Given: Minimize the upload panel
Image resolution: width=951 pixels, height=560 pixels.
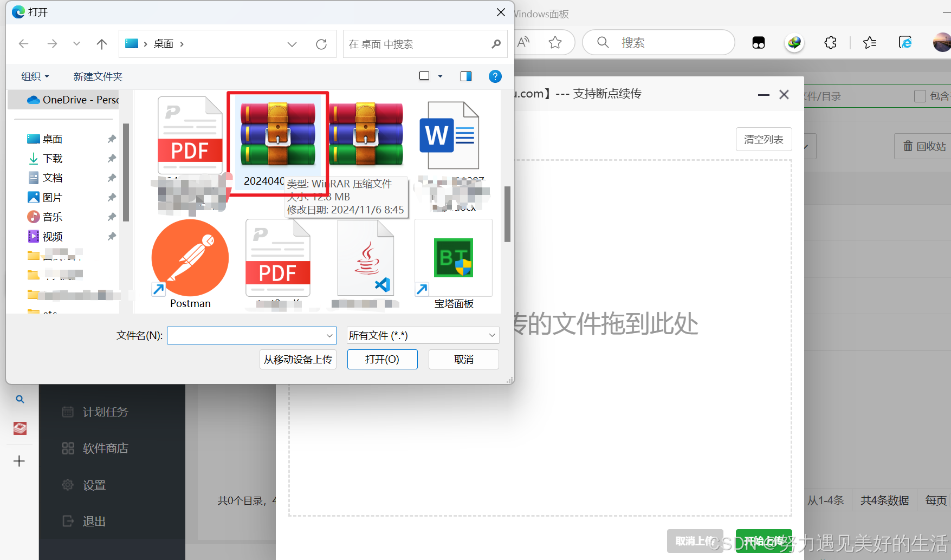Looking at the screenshot, I should click(764, 95).
